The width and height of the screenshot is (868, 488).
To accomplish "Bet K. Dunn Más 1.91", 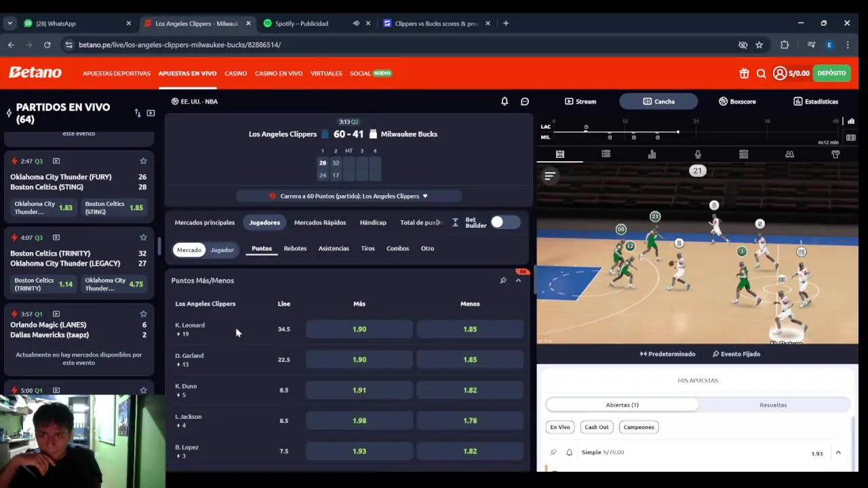I will [359, 390].
